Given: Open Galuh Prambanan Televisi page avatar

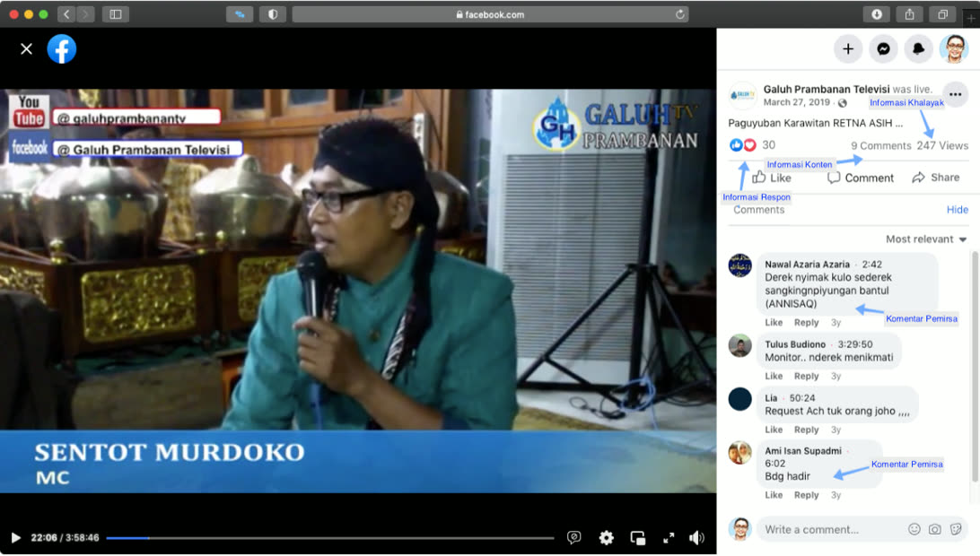Looking at the screenshot, I should [742, 96].
